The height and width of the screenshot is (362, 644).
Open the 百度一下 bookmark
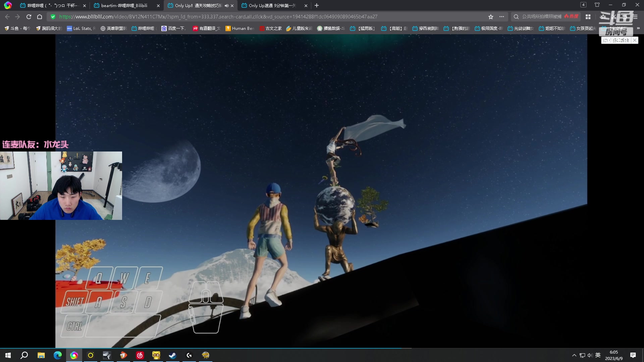[173, 28]
